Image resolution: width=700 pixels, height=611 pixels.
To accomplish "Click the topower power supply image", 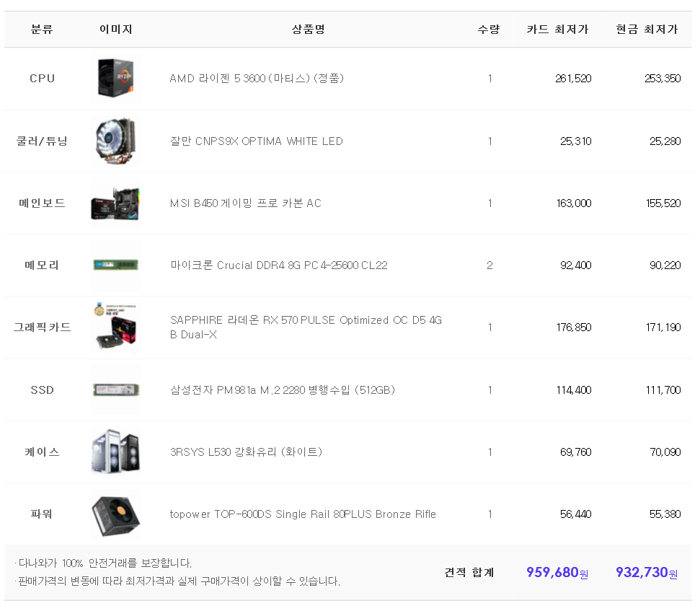I will click(x=115, y=514).
